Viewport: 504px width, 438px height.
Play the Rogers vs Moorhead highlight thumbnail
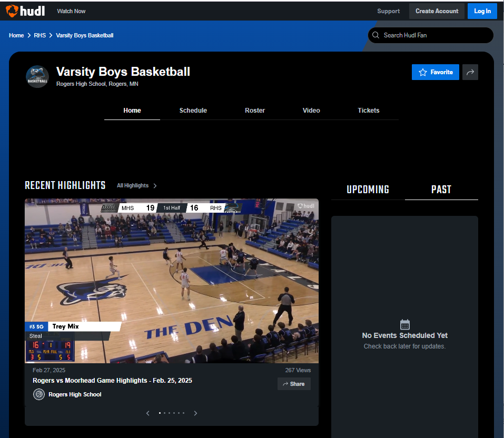tap(171, 281)
